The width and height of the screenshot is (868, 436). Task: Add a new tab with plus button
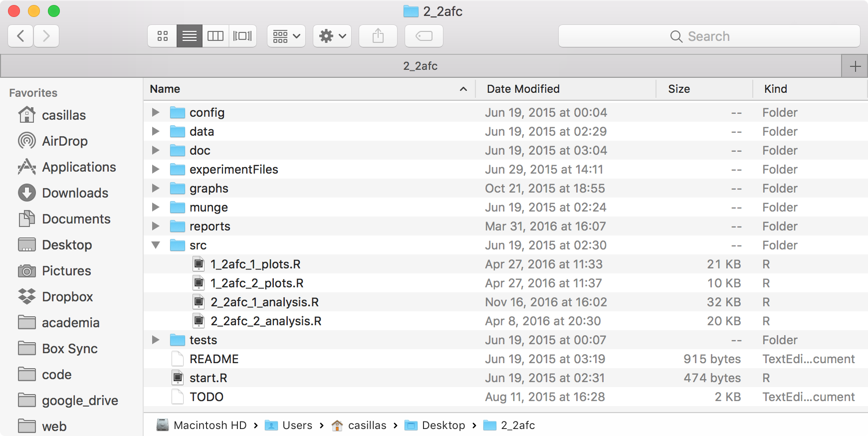855,66
